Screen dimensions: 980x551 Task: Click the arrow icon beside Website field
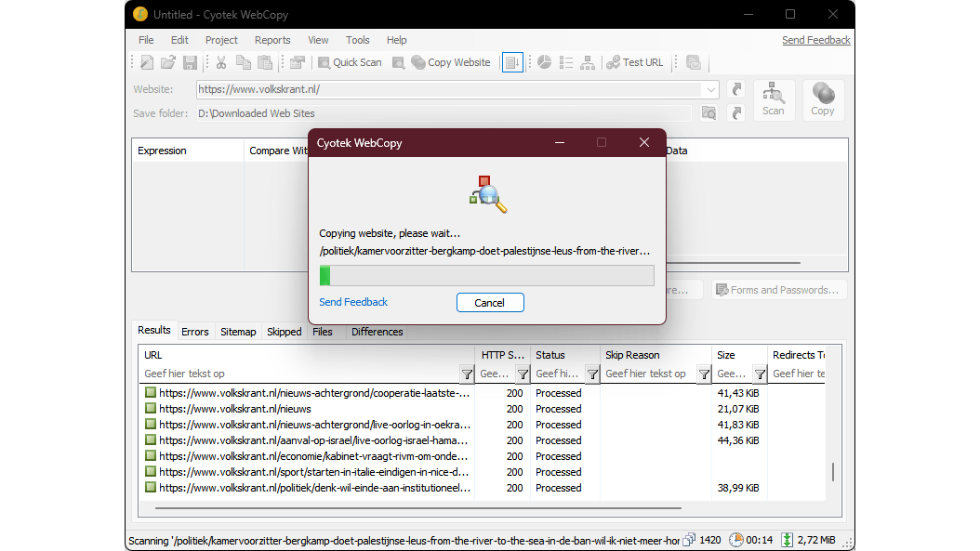click(737, 89)
